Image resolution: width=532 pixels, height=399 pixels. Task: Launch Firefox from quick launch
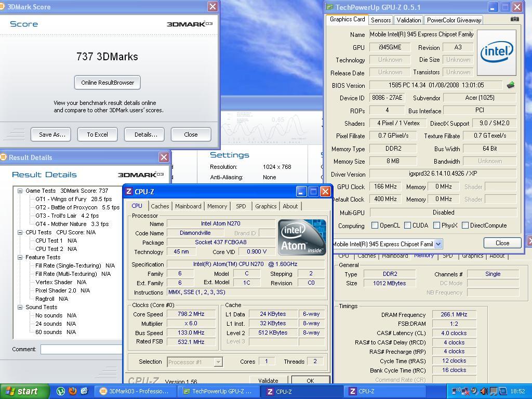[73, 391]
